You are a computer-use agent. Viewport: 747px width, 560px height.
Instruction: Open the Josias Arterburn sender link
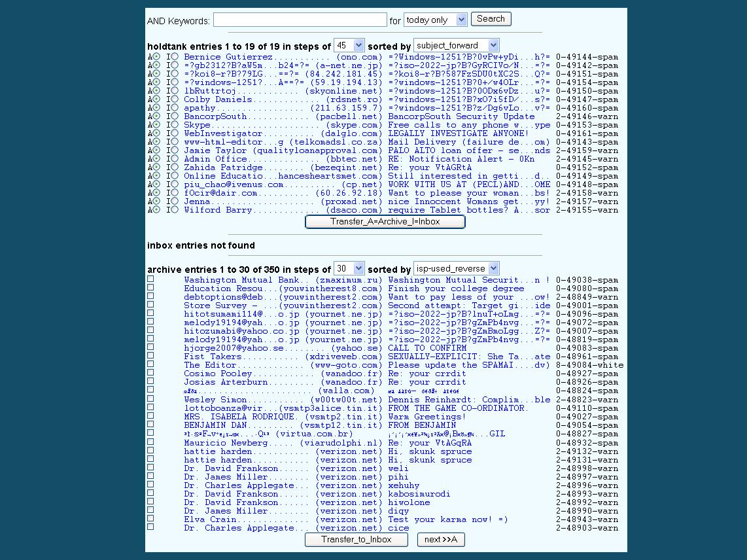click(283, 382)
